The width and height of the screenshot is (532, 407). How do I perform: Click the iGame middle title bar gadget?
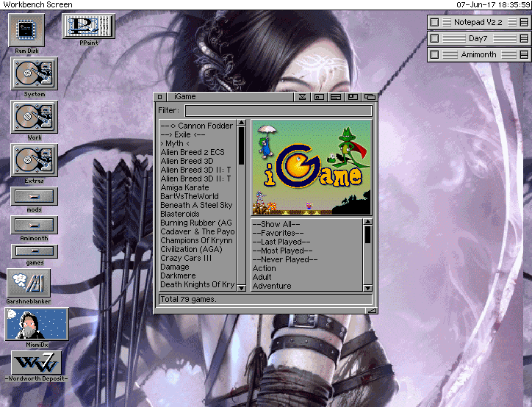tap(336, 97)
